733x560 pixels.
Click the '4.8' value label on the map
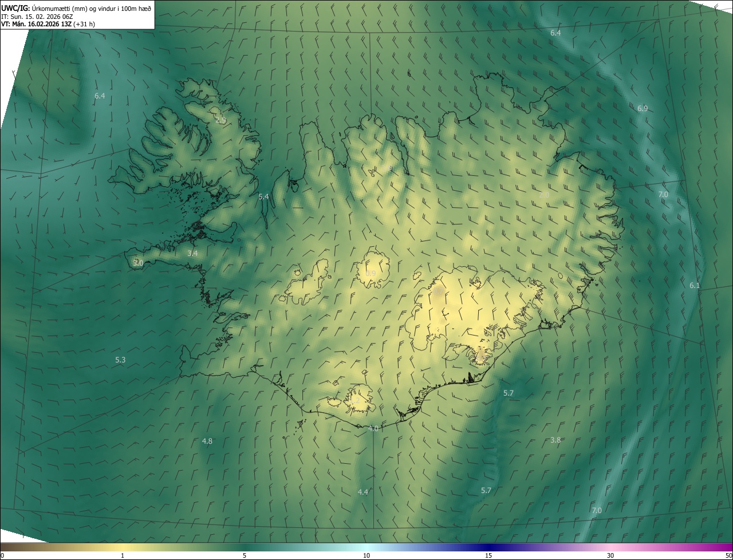click(x=207, y=441)
